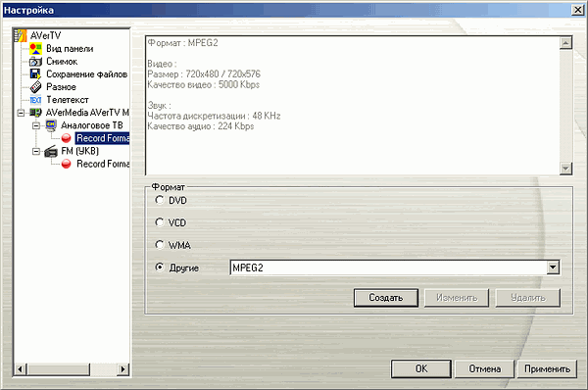Click the Разное remote control icon
The width and height of the screenshot is (588, 390).
[x=35, y=87]
